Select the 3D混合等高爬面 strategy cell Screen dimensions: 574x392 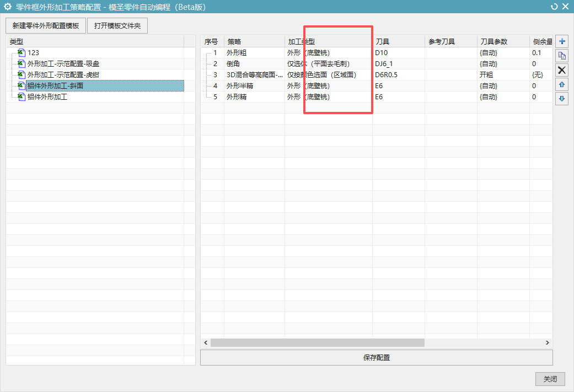(254, 74)
